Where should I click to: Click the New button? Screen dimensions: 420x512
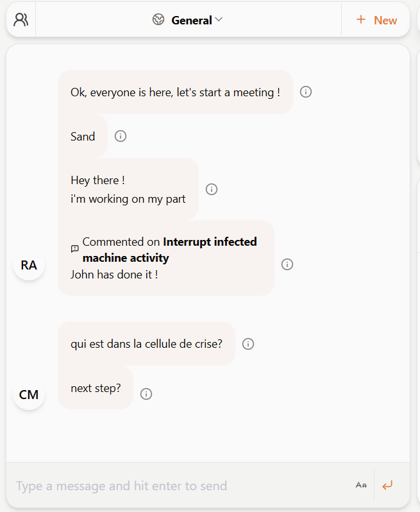click(x=376, y=20)
